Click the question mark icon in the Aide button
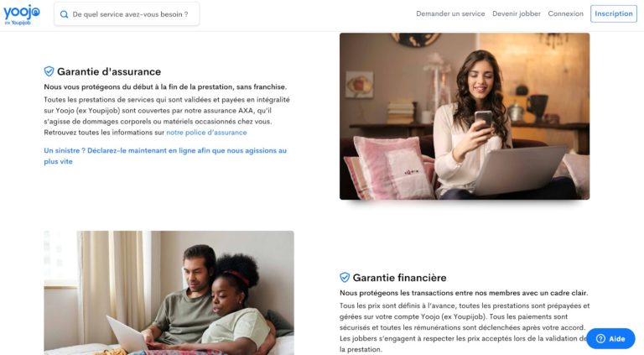 [x=600, y=338]
